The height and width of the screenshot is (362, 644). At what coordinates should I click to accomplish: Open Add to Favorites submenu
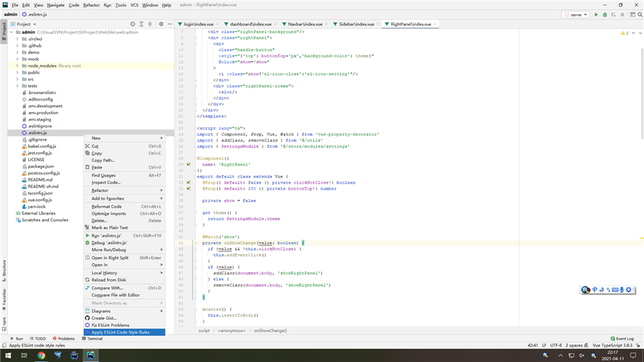pyautogui.click(x=125, y=198)
